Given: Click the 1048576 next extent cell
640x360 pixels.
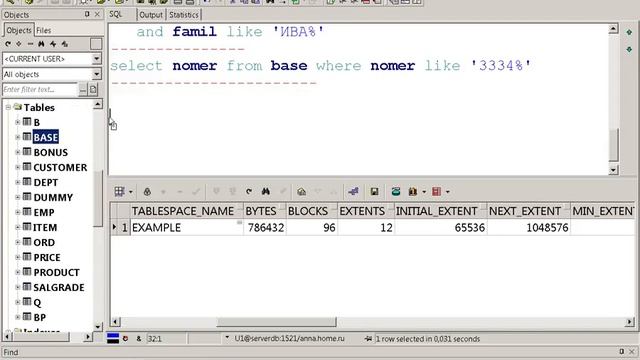Looking at the screenshot, I should click(x=528, y=227).
